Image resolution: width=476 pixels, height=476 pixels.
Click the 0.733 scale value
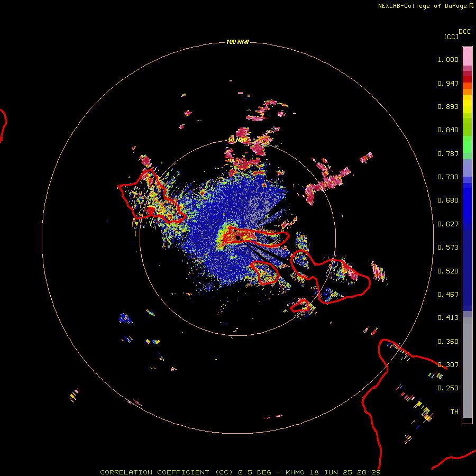448,177
